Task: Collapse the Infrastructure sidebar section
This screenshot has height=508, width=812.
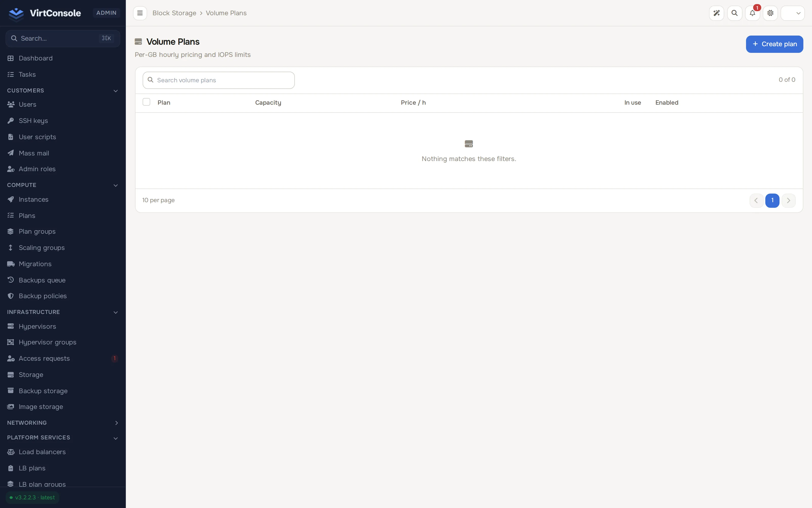Action: pos(63,312)
